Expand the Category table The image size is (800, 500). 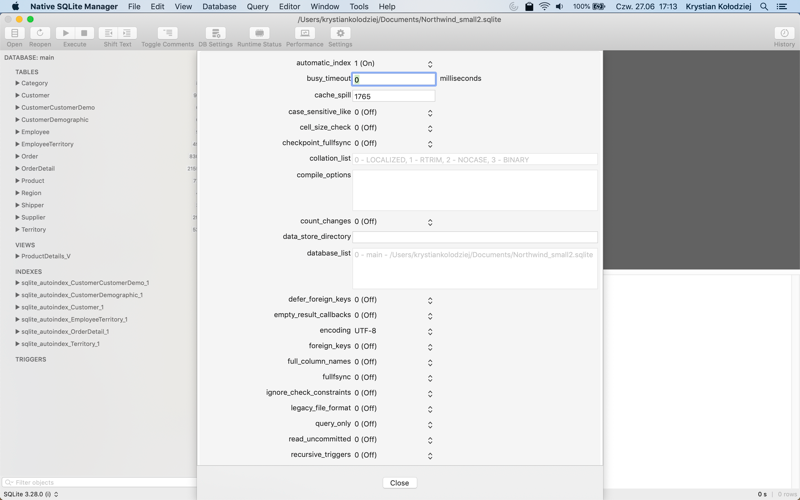coord(17,83)
